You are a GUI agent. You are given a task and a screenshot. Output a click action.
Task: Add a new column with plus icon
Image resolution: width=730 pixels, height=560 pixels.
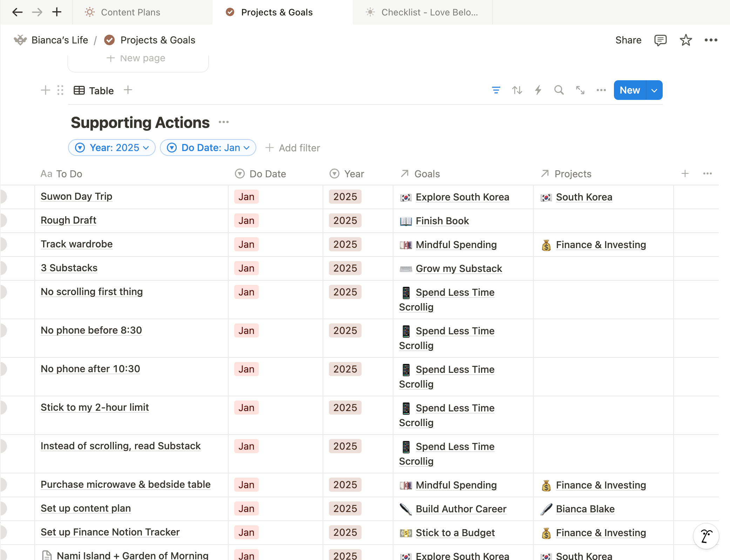pyautogui.click(x=685, y=174)
